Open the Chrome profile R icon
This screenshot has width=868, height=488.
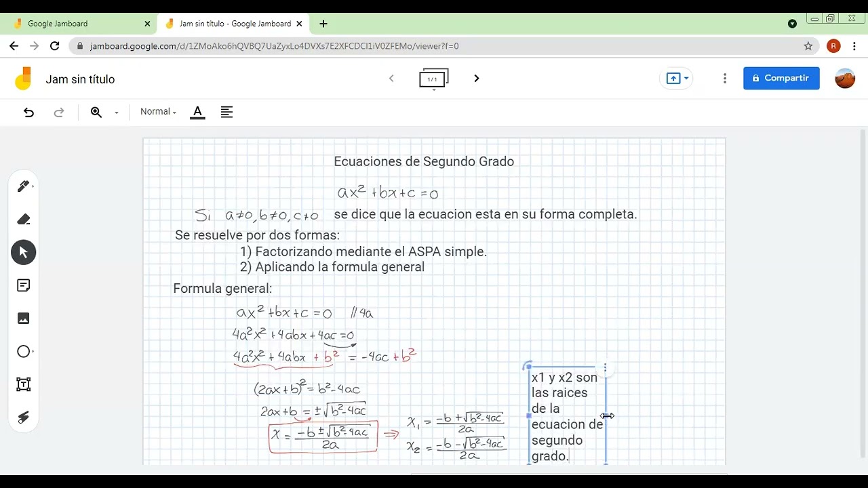point(833,46)
